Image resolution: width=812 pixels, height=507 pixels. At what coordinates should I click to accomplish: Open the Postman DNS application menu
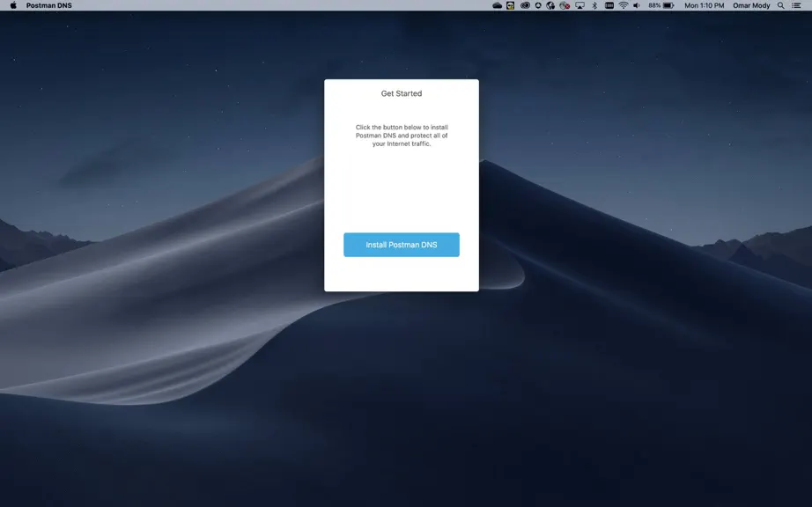coord(49,5)
